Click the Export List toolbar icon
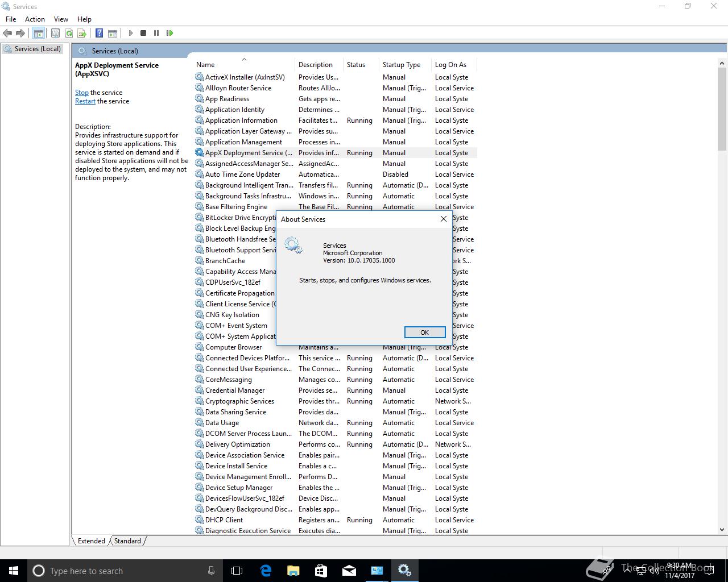Image resolution: width=728 pixels, height=582 pixels. 82,33
